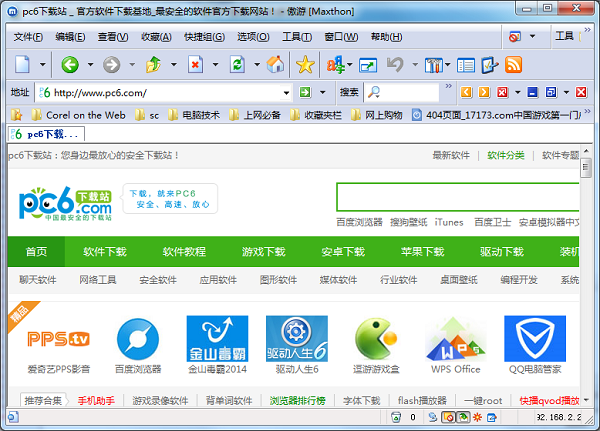Expand the Back history dropdown arrow
Image resolution: width=600 pixels, height=431 pixels.
coord(90,64)
